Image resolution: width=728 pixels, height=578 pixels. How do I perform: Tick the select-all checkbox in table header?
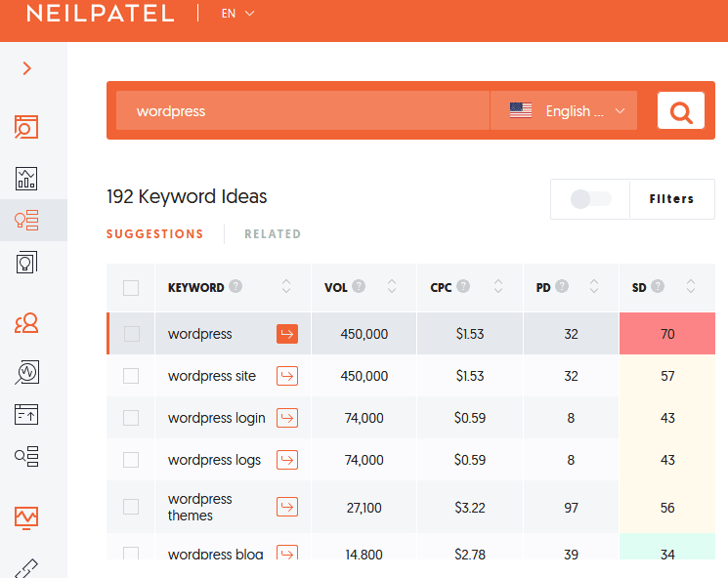tap(131, 288)
